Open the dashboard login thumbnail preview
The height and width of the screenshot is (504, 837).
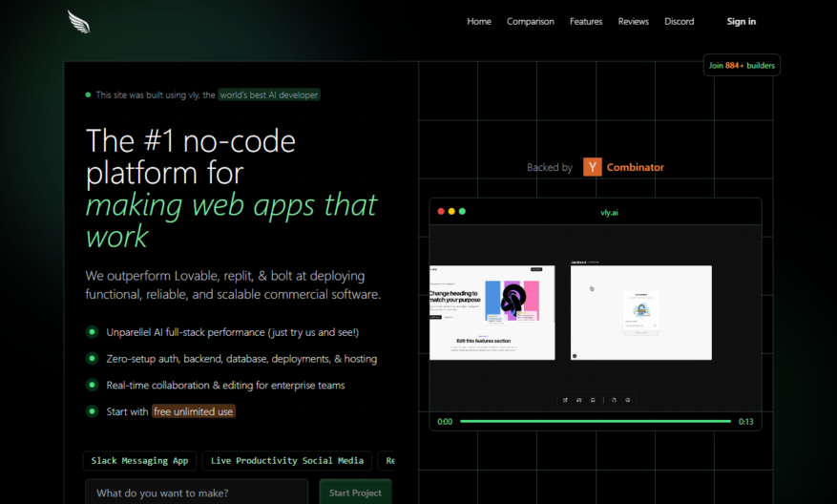click(x=641, y=312)
